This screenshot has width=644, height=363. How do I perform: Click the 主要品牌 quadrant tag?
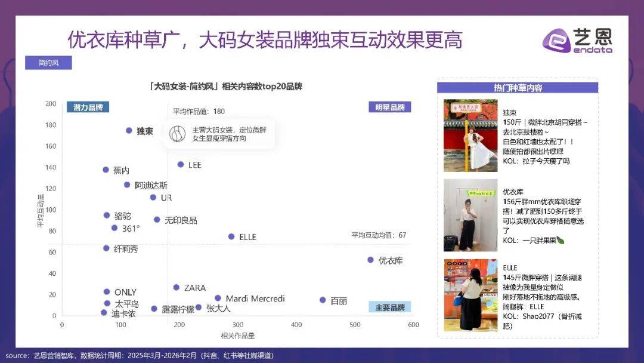[389, 307]
